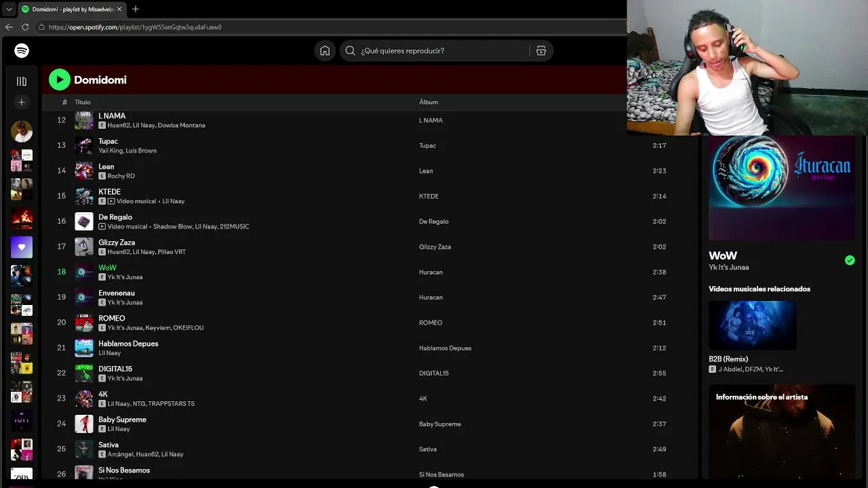
Task: Open artist TRAPPSTARS TS
Action: click(172, 404)
